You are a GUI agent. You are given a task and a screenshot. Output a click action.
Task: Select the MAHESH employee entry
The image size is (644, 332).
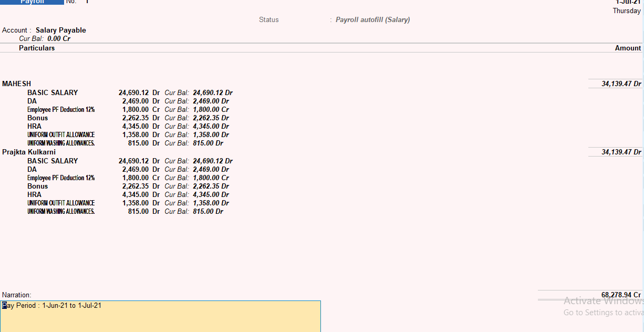(x=16, y=84)
